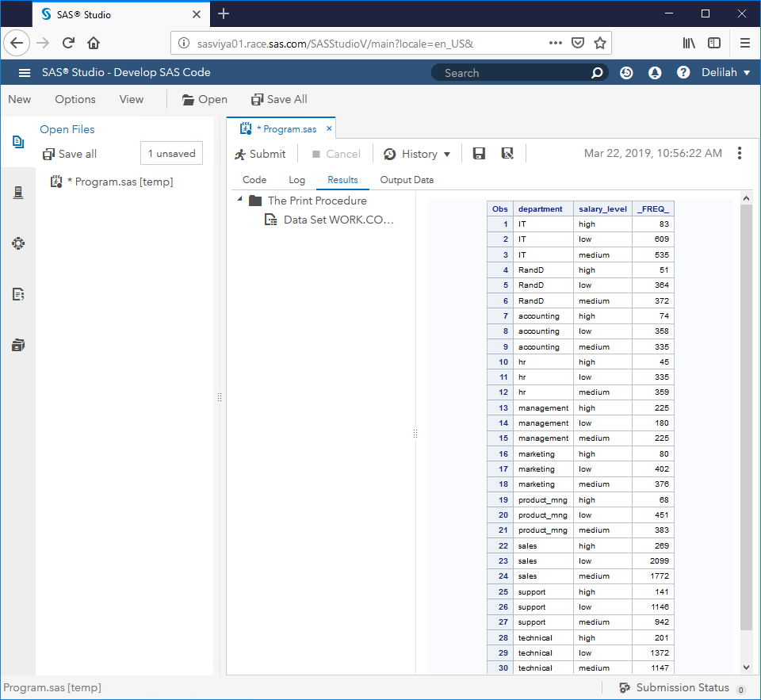This screenshot has width=761, height=700.
Task: Open the help question mark icon
Action: coord(683,72)
